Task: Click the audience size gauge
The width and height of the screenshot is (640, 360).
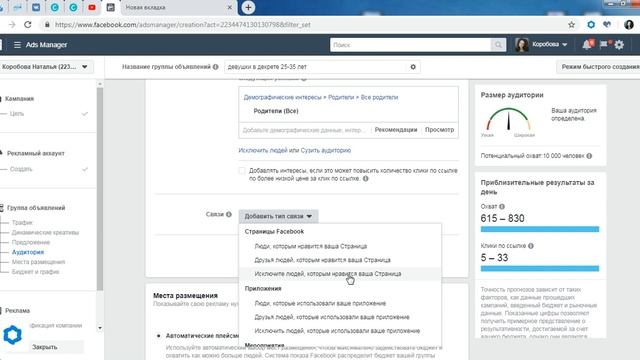Action: (x=508, y=120)
